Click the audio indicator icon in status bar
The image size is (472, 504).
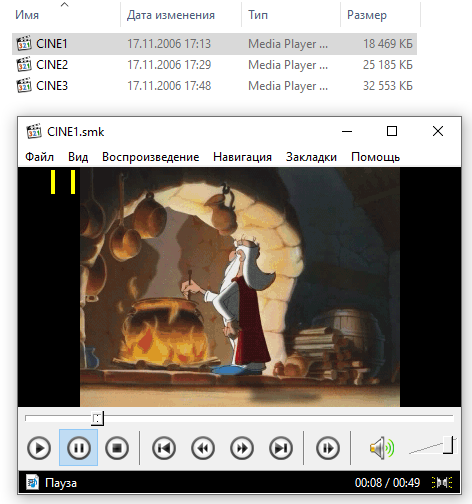point(442,482)
